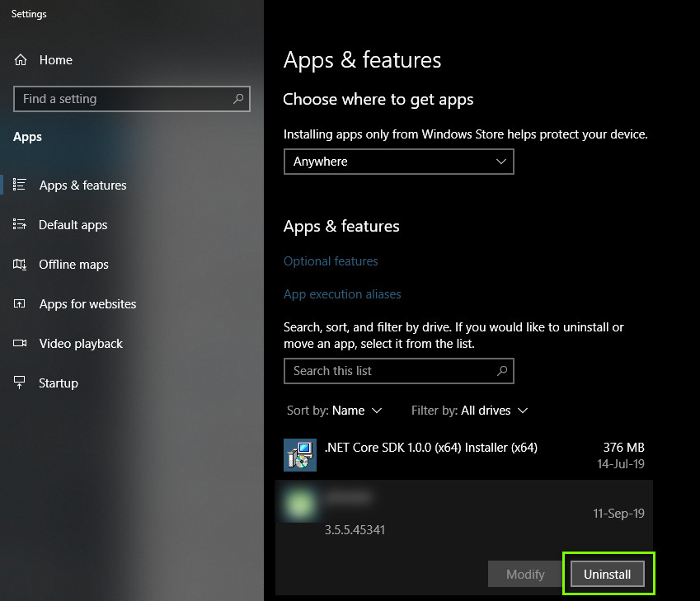
Task: Click the 11-Sep-19 install date
Action: click(618, 514)
